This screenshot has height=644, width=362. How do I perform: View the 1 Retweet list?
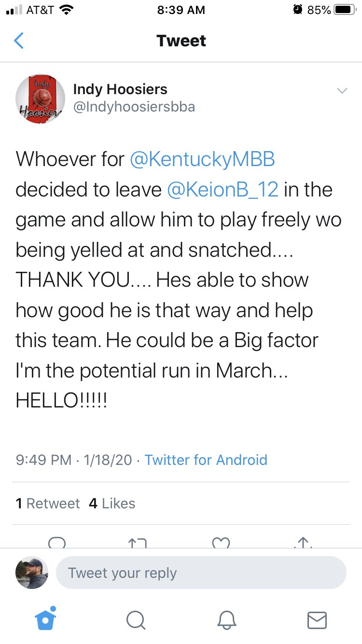click(48, 504)
